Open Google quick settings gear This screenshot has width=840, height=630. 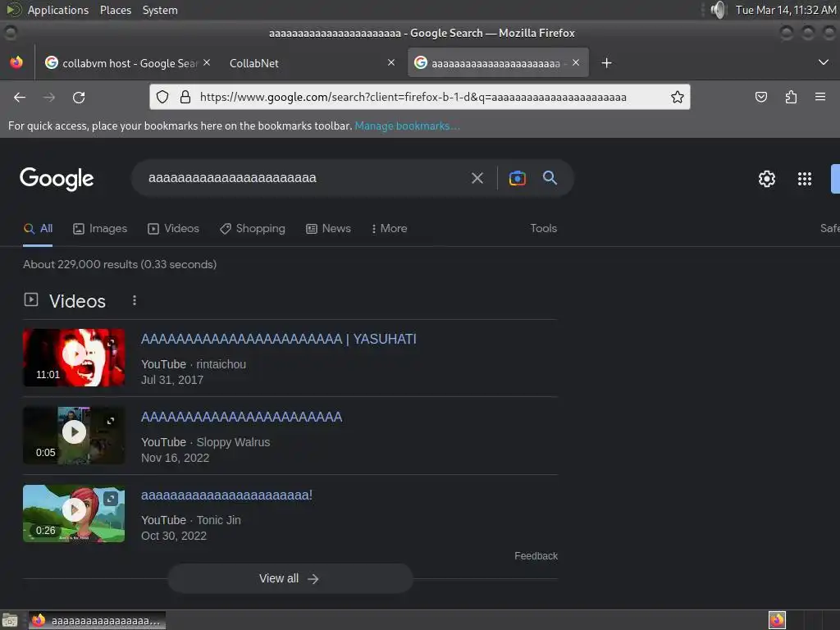(767, 178)
